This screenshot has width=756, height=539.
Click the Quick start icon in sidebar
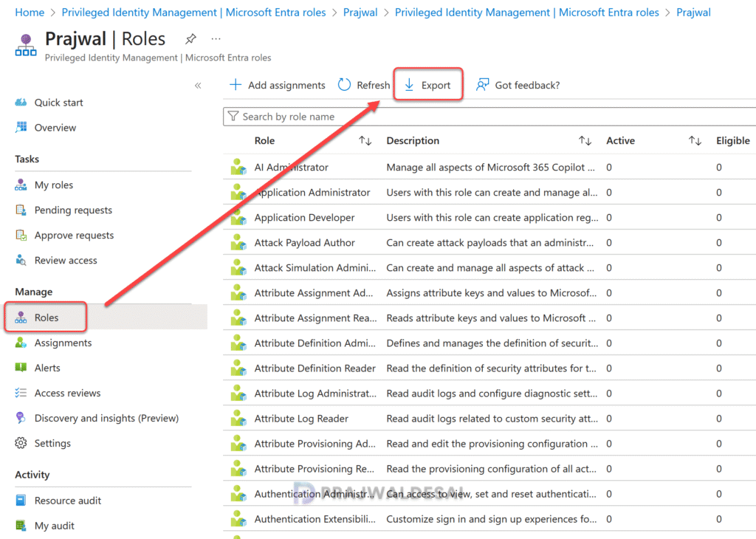[x=21, y=102]
